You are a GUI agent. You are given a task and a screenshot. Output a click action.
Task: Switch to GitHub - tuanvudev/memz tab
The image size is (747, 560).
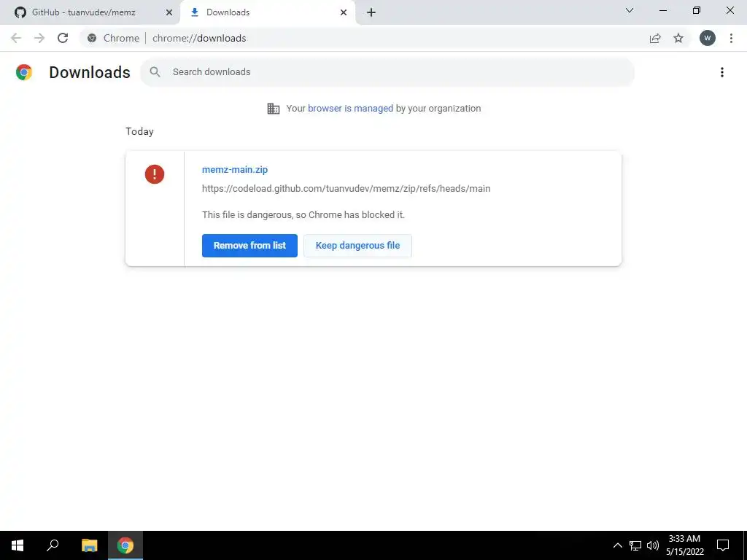click(x=90, y=12)
